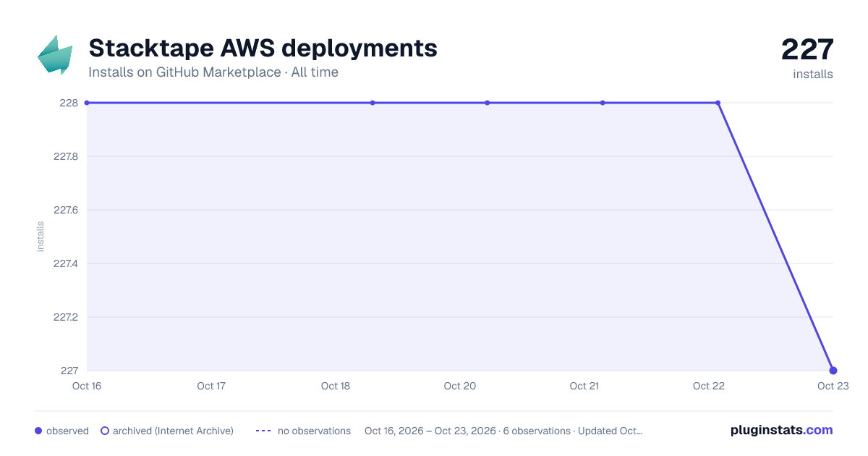Image resolution: width=868 pixels, height=456 pixels.
Task: Click the y-axis value 227.4
Action: coord(66,263)
